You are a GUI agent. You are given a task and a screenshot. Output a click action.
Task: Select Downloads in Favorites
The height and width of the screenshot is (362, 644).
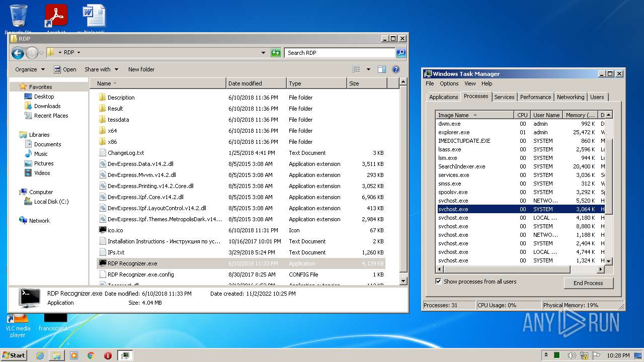coord(47,106)
